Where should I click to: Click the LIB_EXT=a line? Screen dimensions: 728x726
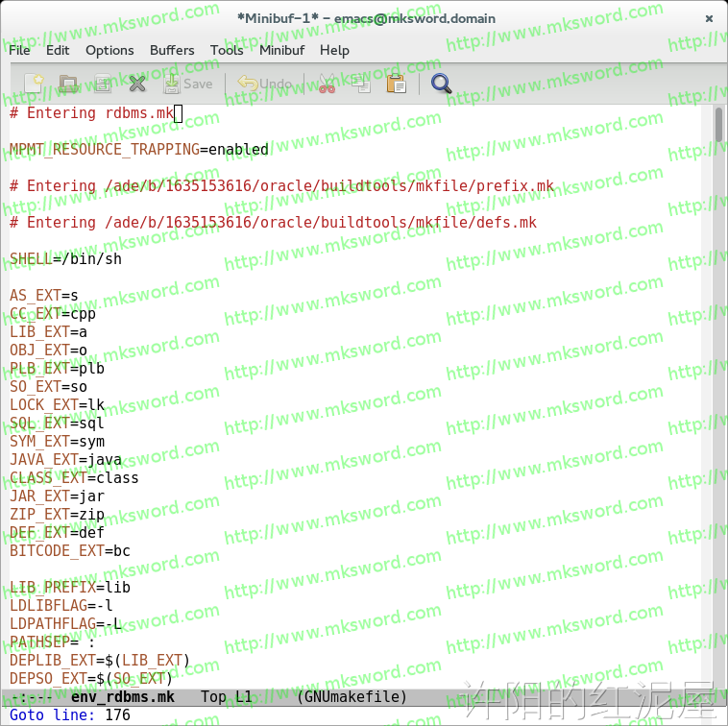(48, 332)
